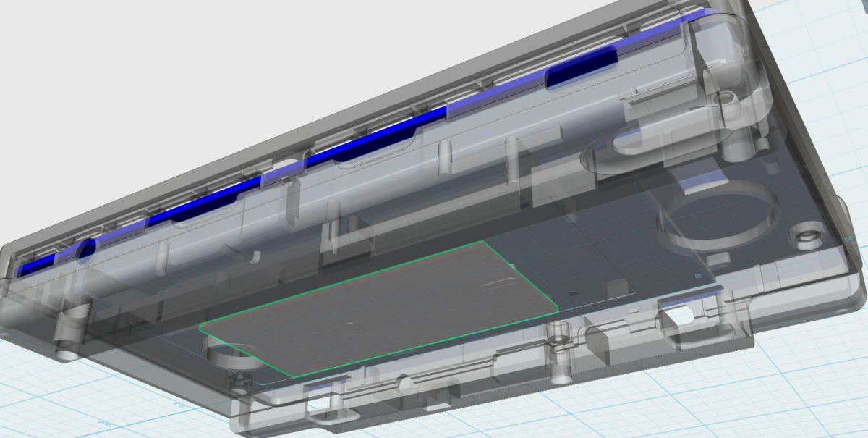The image size is (868, 438).
Task: Select the tiny dark hole right of green rectangle
Action: (x=573, y=295)
